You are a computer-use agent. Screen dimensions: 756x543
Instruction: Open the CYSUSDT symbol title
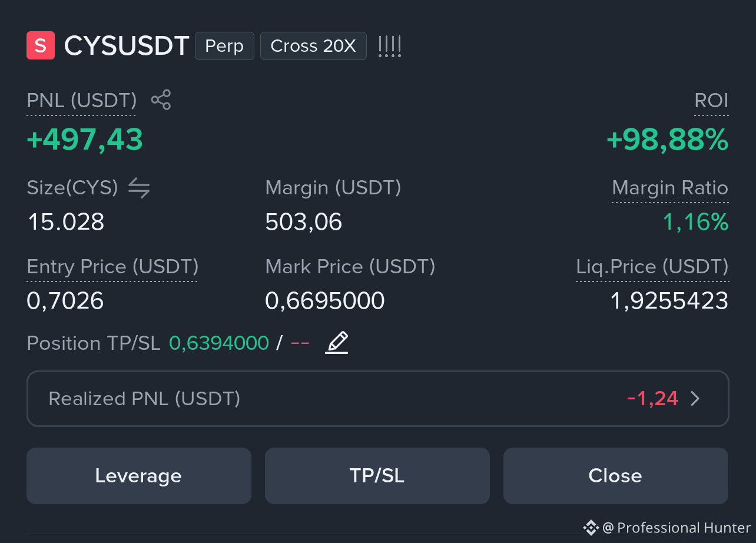pos(127,46)
